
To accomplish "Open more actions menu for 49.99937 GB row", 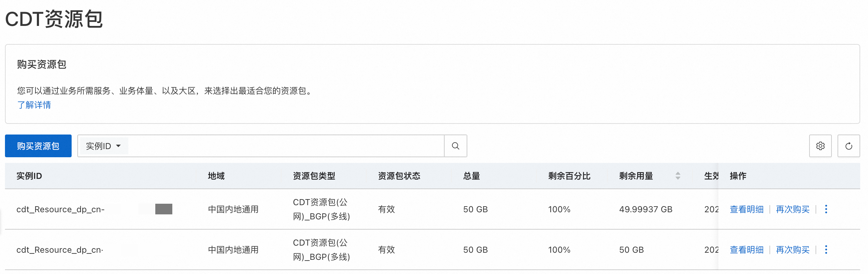I will pos(826,209).
